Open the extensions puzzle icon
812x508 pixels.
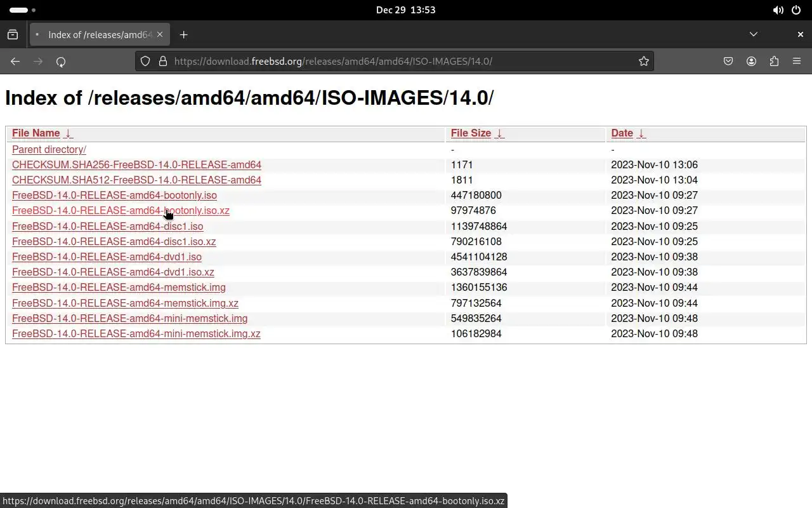(x=774, y=62)
